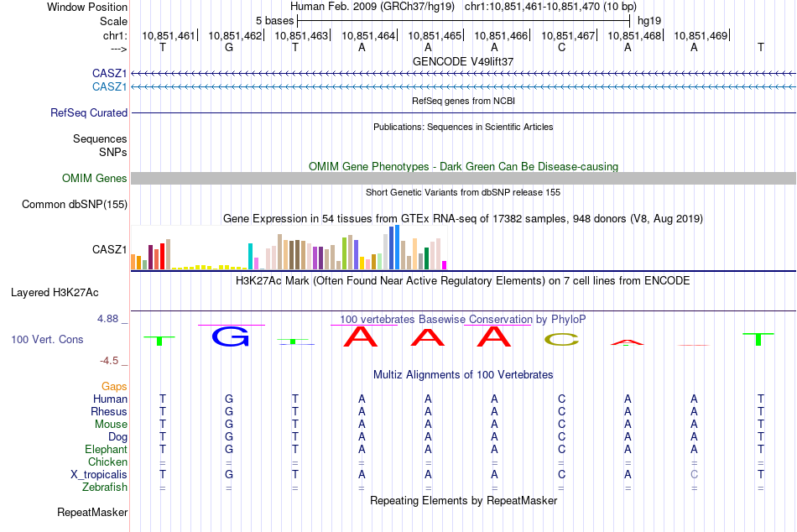This screenshot has width=797, height=532.
Task: Click the 'RefSeq genes from NCBI' title
Action: click(463, 101)
